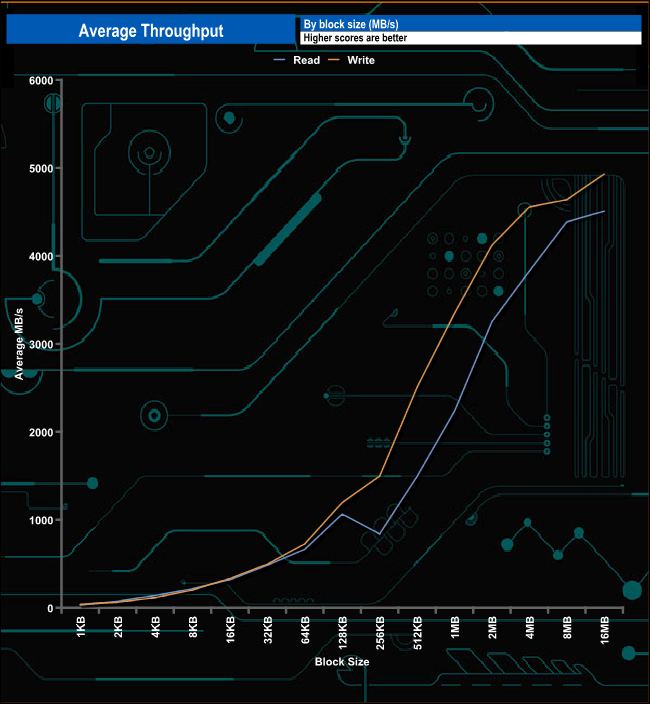This screenshot has width=650, height=704.
Task: Select the Average Throughput title banner
Action: point(151,31)
